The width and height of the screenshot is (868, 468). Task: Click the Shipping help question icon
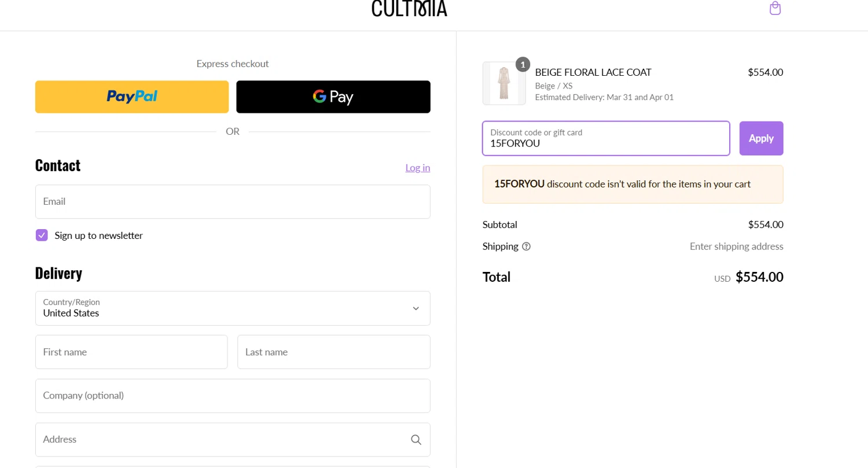[526, 246]
